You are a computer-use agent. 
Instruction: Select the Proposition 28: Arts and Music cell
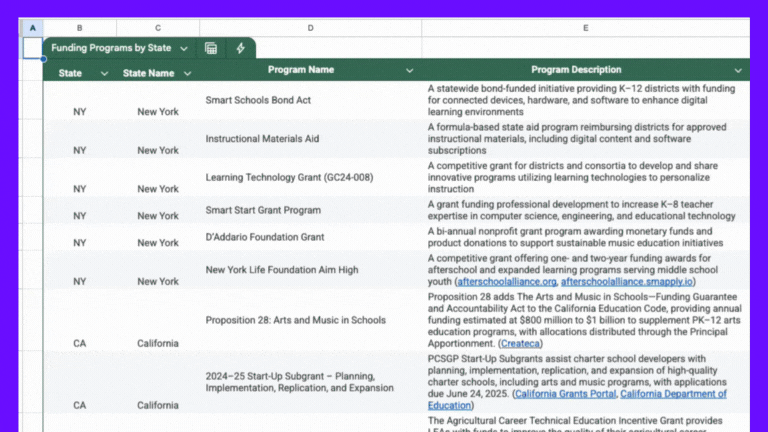[x=311, y=320]
